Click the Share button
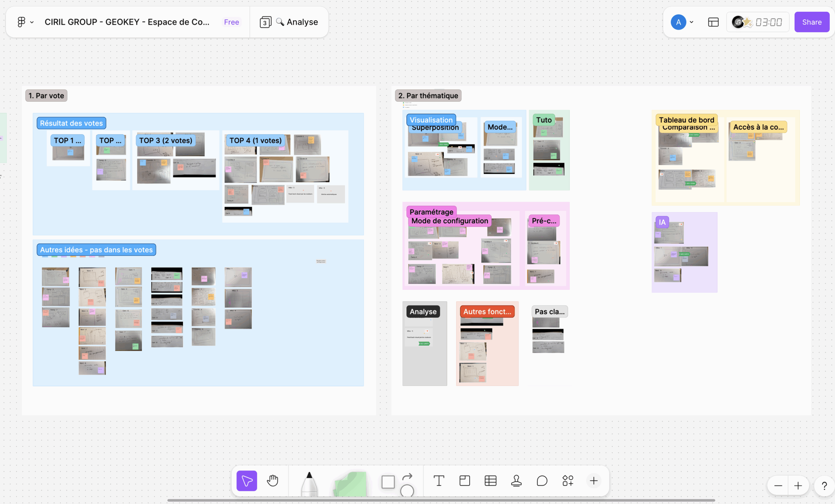 pos(812,22)
